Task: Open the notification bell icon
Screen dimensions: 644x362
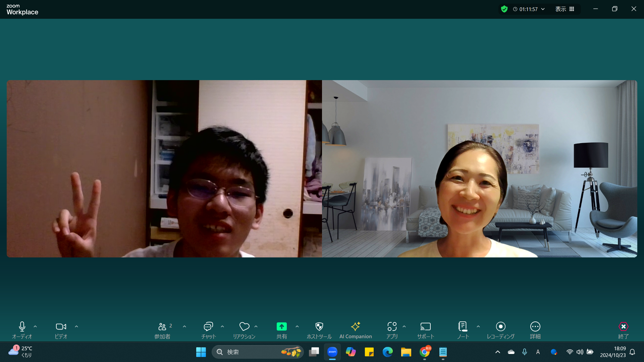Action: click(x=632, y=352)
